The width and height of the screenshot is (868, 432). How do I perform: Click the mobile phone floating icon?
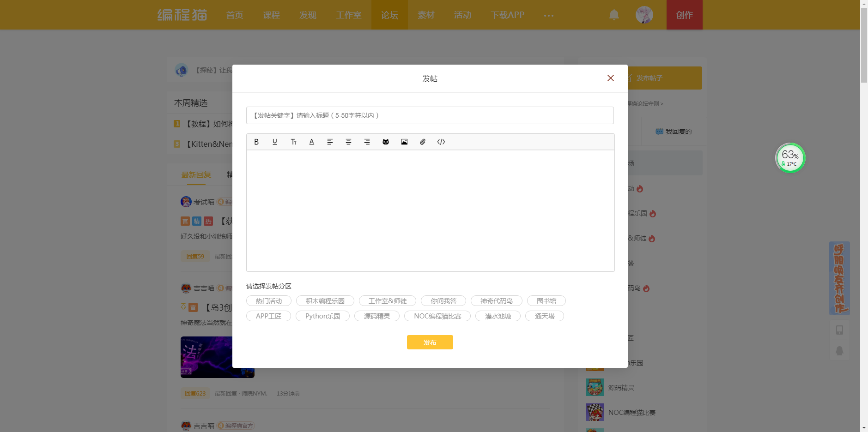coord(839,330)
